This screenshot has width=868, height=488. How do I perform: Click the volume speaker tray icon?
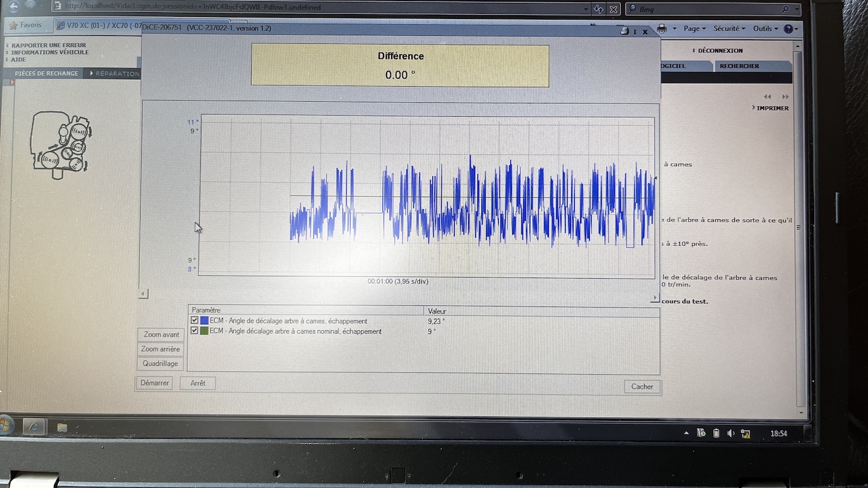[x=731, y=433]
